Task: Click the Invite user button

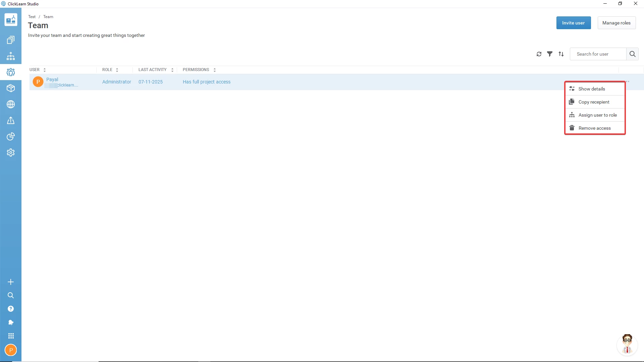Action: (x=573, y=23)
